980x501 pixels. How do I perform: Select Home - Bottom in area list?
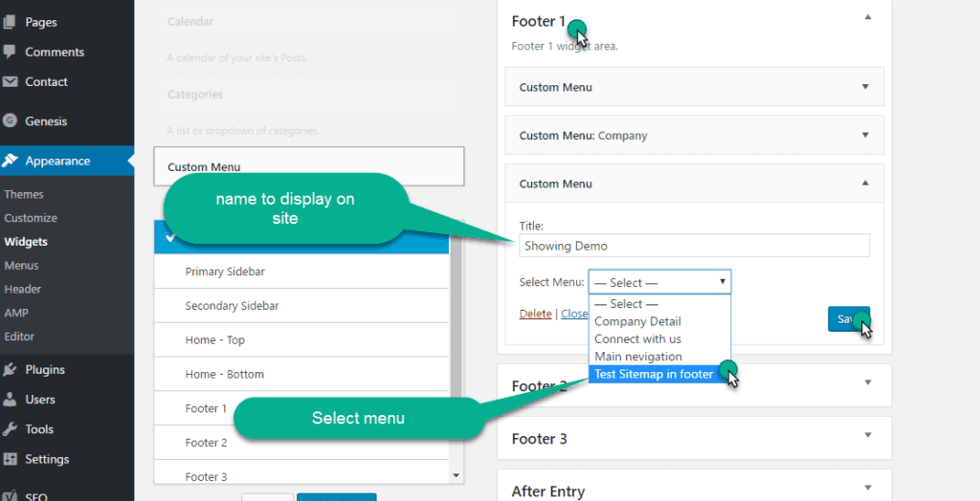point(301,374)
